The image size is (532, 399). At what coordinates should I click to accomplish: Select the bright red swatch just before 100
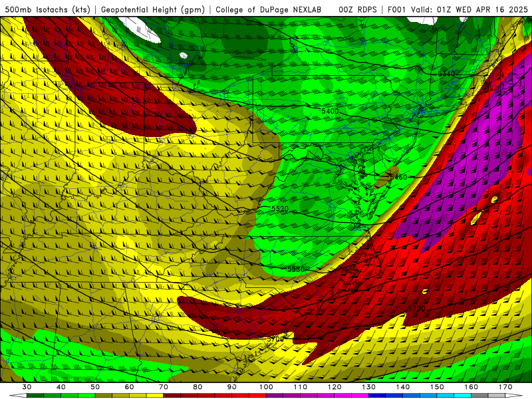257,396
